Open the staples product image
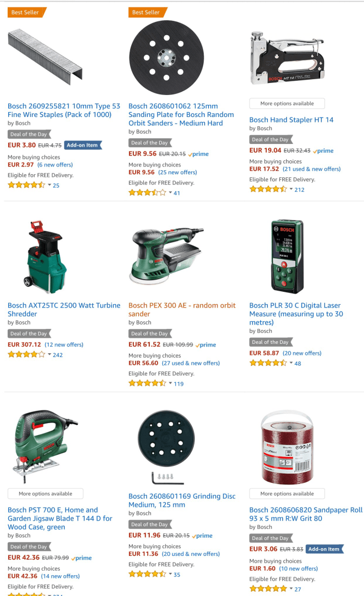364x596 pixels. pos(45,57)
